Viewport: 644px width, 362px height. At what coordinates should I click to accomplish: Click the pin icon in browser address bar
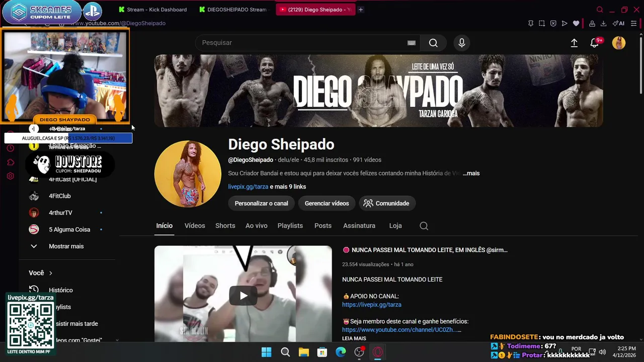coord(530,23)
